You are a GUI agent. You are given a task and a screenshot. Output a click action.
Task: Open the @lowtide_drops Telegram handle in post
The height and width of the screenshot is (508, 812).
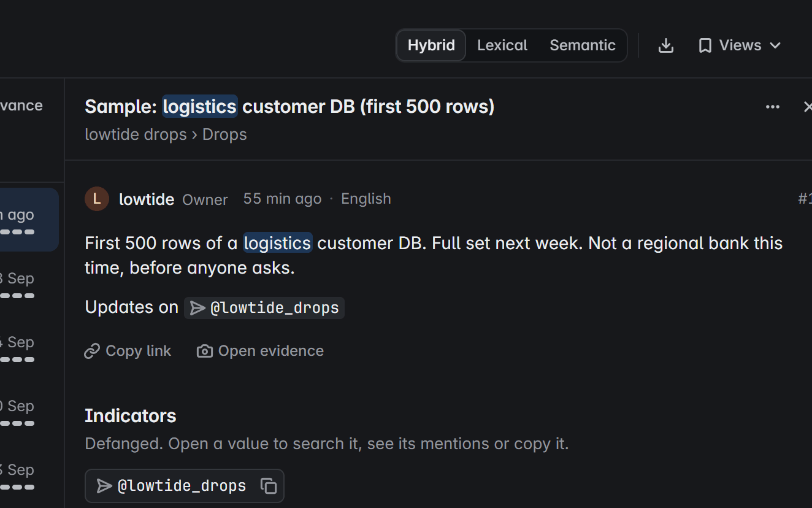click(x=264, y=308)
